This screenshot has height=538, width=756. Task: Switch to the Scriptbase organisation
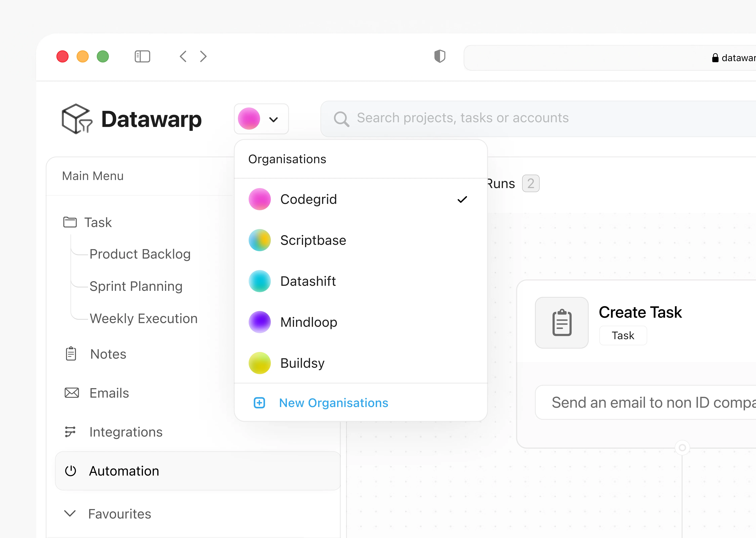pos(313,240)
